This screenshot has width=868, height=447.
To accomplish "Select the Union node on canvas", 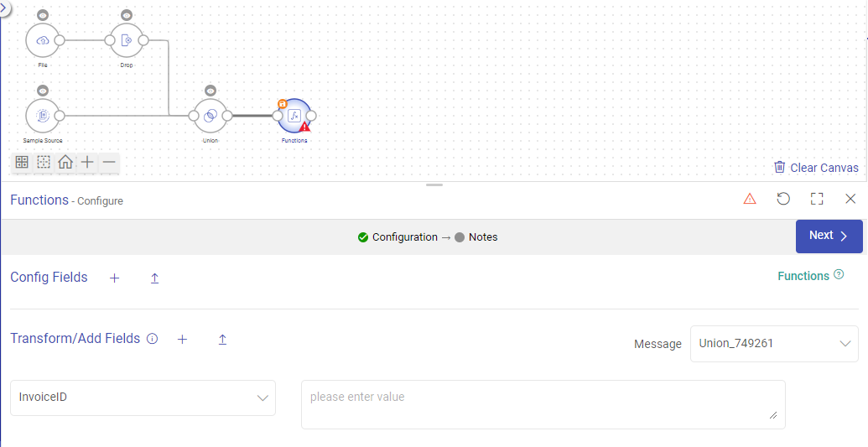I will point(211,116).
